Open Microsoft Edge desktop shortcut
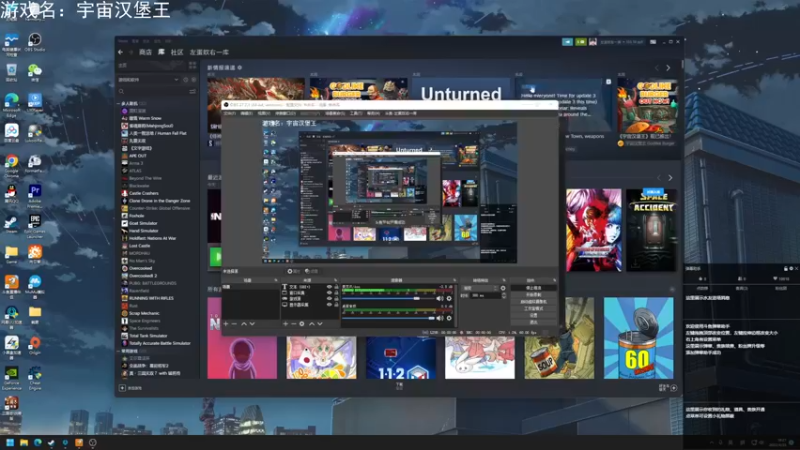 tap(11, 104)
